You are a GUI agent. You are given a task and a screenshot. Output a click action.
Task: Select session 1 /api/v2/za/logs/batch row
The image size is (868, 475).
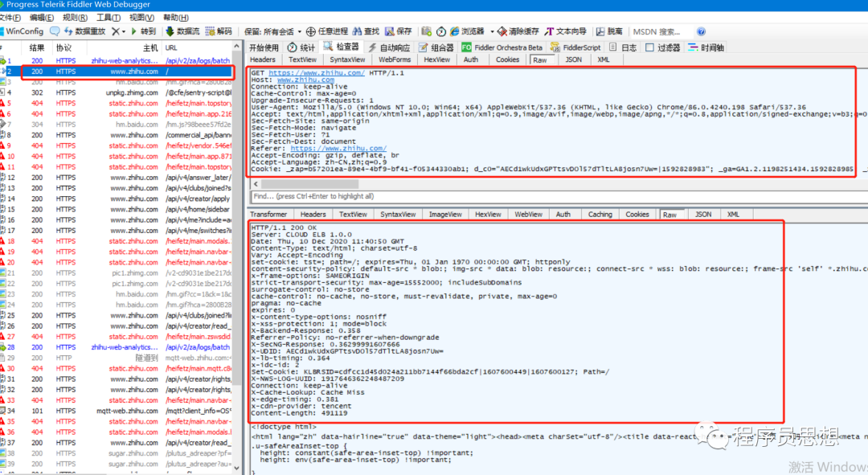point(117,61)
